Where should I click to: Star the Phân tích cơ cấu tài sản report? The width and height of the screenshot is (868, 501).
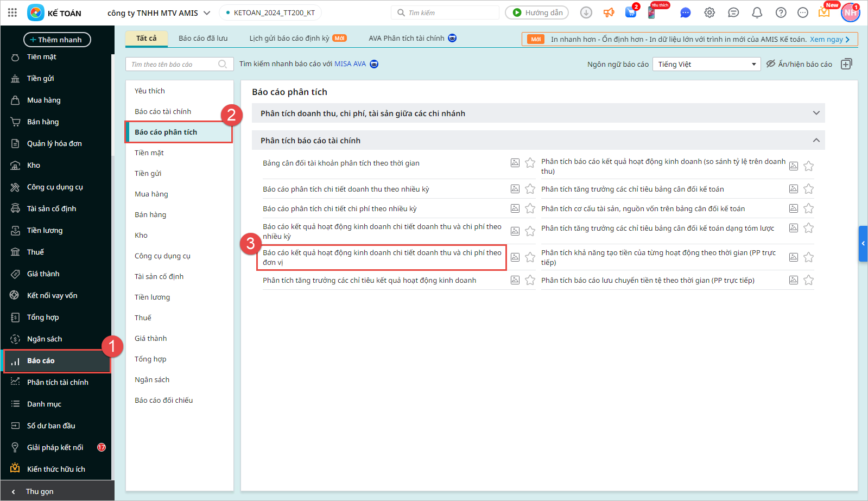coord(808,208)
